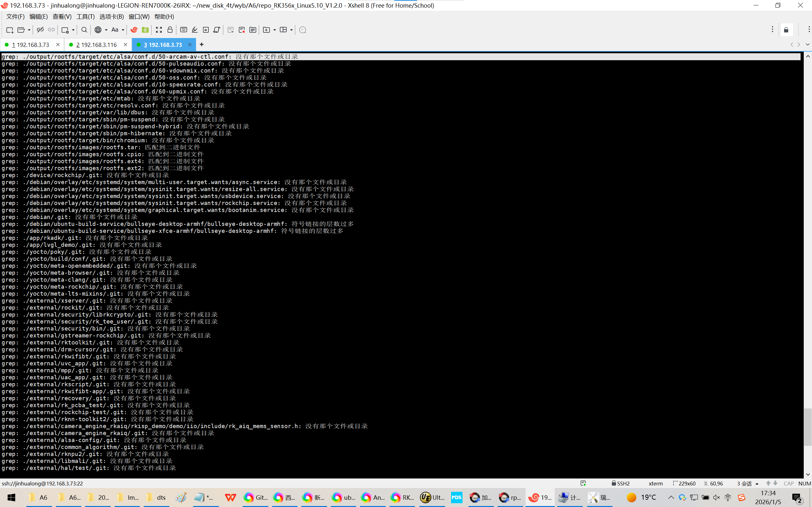Screen dimensions: 812x507
Task: Toggle the NUM indicator in the status bar
Action: [804, 483]
